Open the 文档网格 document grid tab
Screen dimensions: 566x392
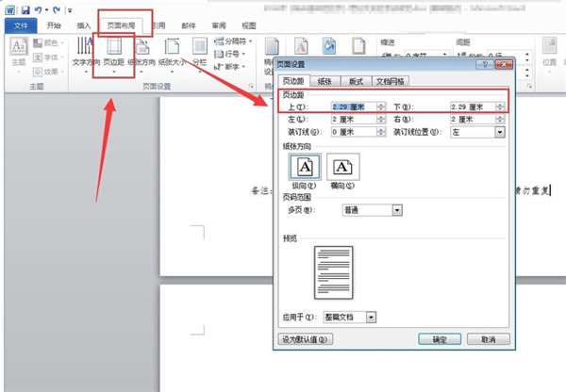[x=394, y=82]
